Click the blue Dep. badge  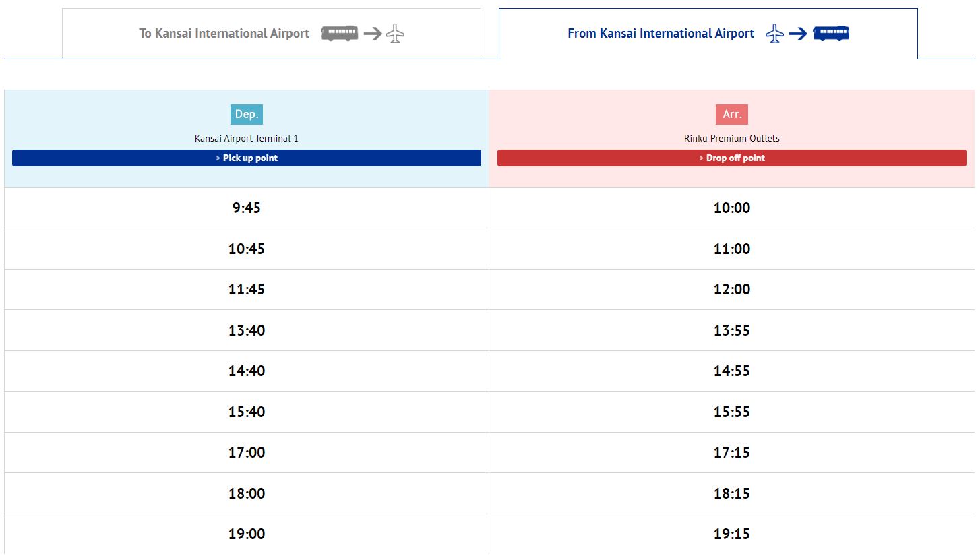[x=247, y=114]
